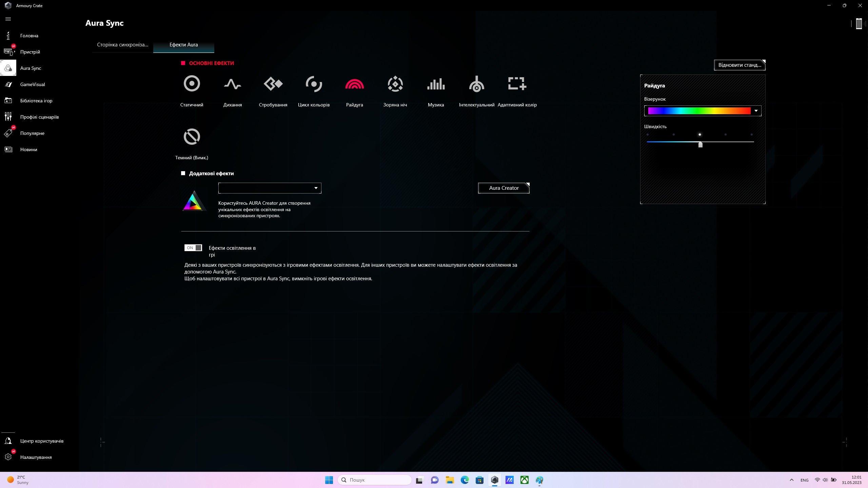868x488 pixels.
Task: Click the Basic effects (ОСНОВНІ ЕФЕКТИ) heading
Action: pos(211,63)
